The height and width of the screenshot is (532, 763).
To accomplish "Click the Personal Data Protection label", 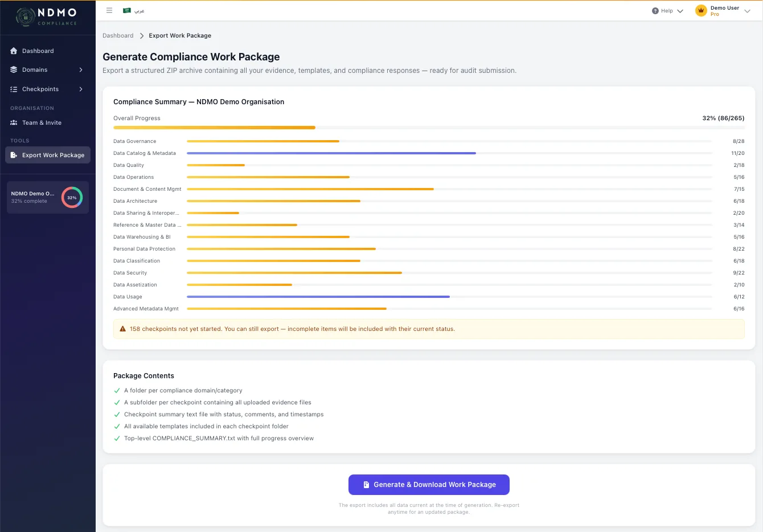I will point(145,249).
